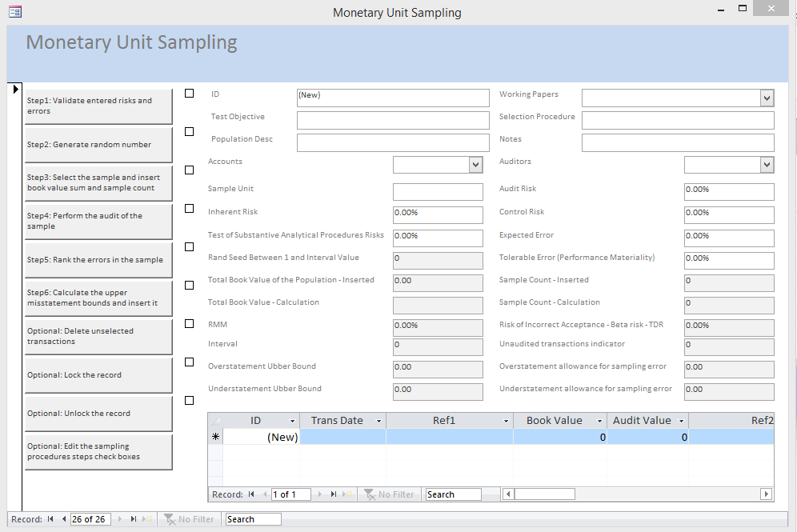Tick the checkbox beside the Step4 button
Screen dimensions: 797x532
coord(189,209)
